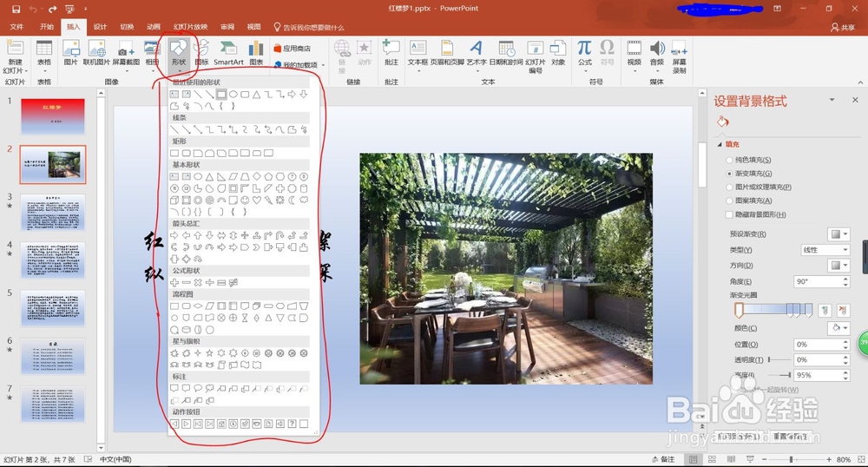Select the crescent moon shape in 基本形状
868x467 pixels.
pos(292,200)
